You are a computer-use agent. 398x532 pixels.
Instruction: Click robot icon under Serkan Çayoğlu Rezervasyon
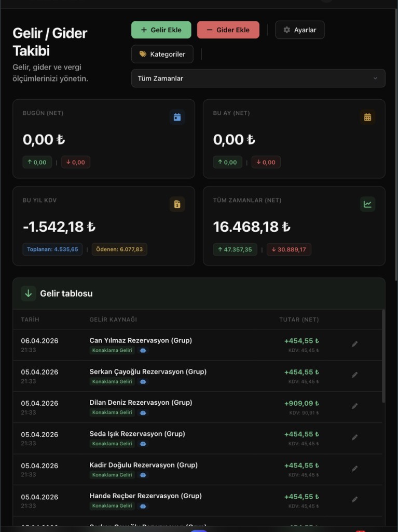[143, 382]
